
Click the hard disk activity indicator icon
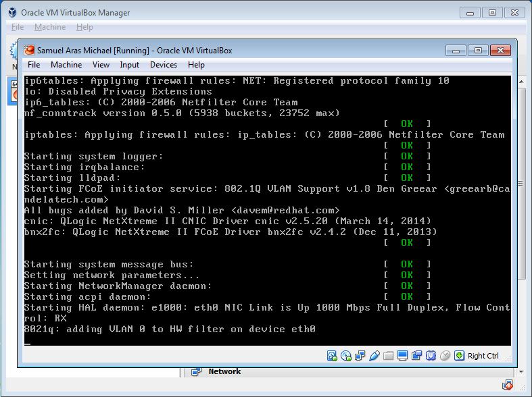(x=332, y=356)
